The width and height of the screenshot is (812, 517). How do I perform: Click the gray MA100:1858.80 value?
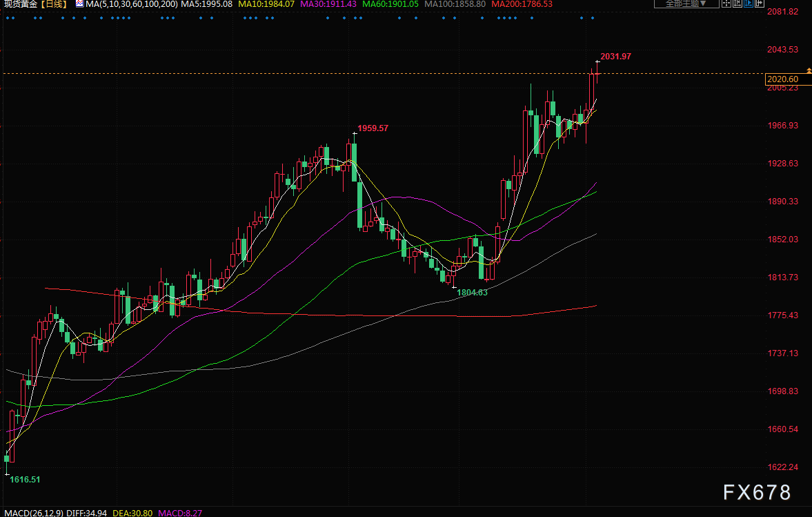(455, 4)
